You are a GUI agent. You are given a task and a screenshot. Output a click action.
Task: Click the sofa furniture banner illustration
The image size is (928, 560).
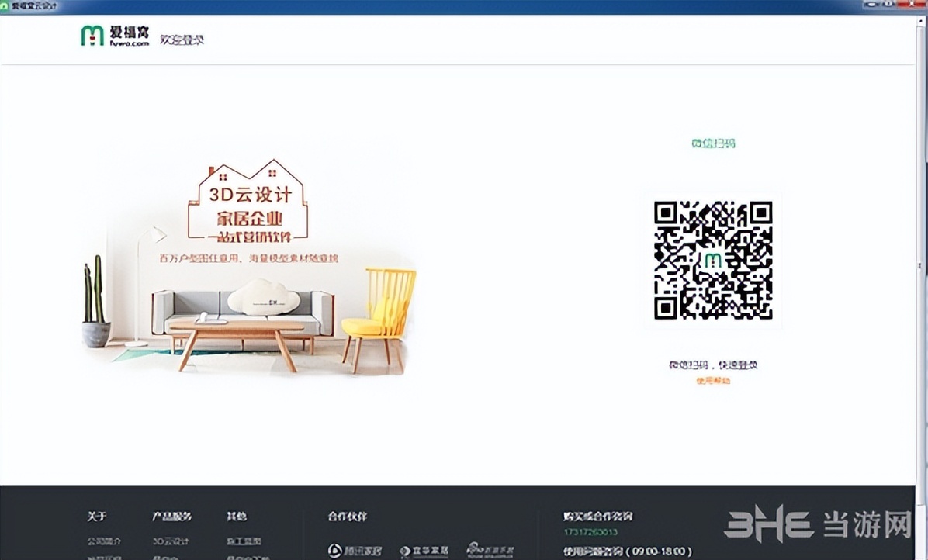tap(241, 310)
